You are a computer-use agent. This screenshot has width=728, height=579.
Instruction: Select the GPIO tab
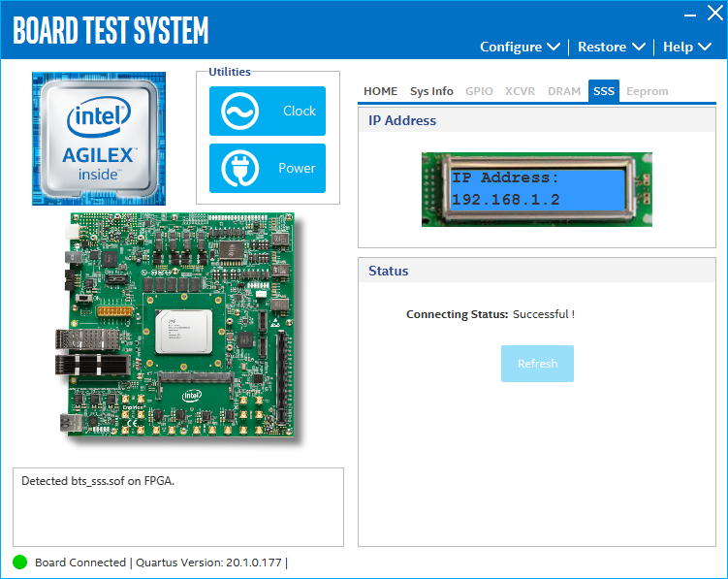(x=479, y=91)
